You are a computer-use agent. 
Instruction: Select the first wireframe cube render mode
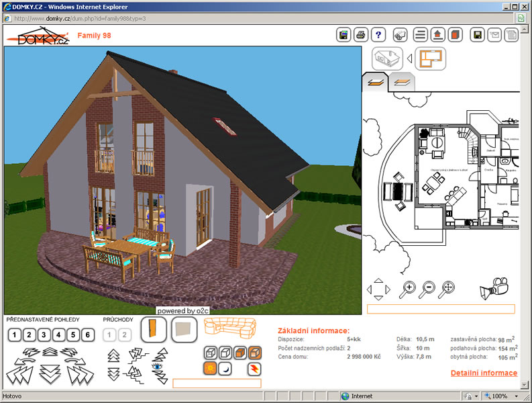210,353
